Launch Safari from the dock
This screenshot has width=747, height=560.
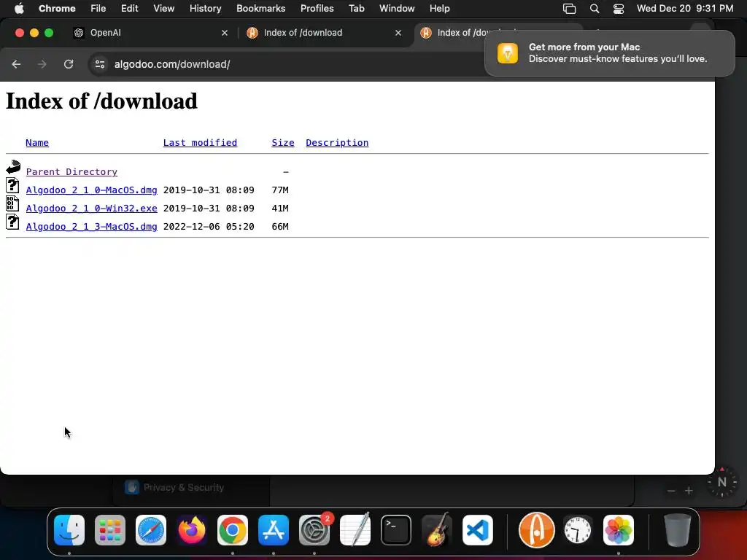[x=151, y=530]
